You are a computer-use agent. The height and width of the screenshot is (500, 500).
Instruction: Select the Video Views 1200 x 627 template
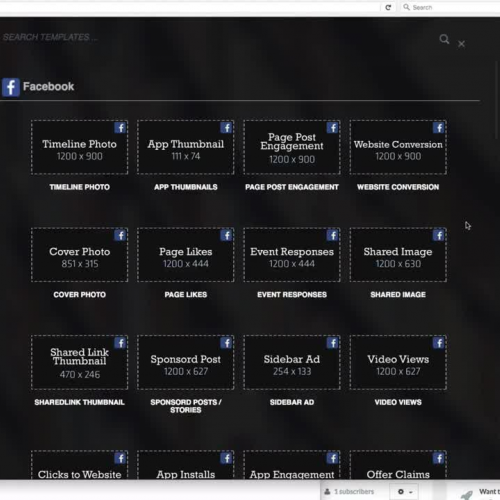pyautogui.click(x=398, y=362)
